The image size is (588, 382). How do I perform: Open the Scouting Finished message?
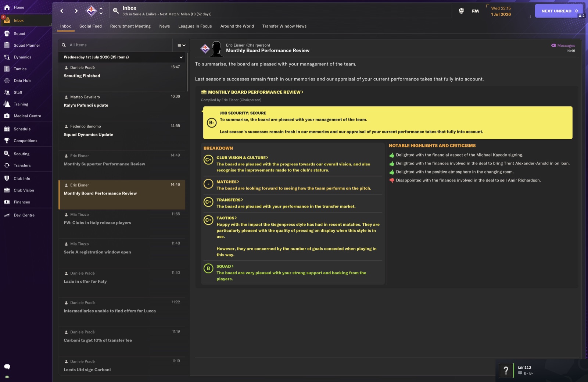pyautogui.click(x=122, y=77)
